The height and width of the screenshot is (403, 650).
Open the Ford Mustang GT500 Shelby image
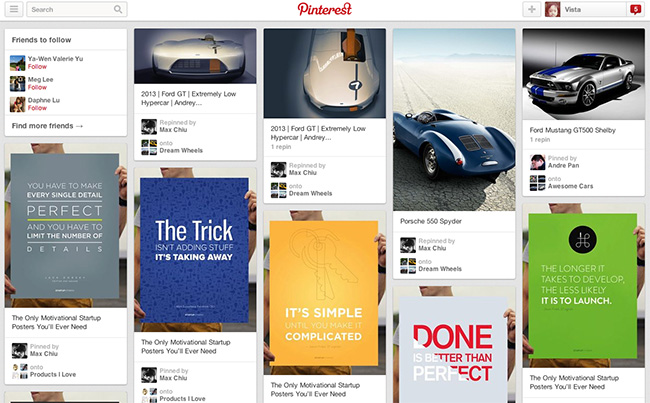point(583,74)
